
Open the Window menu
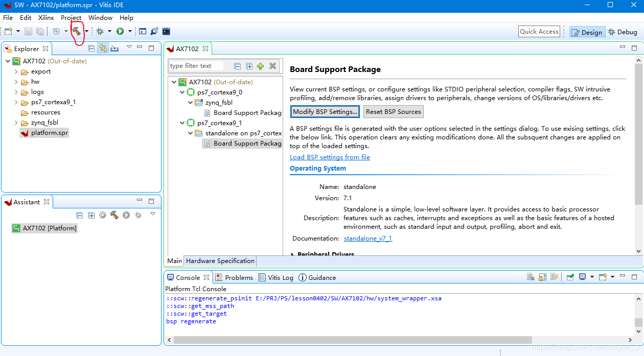tap(100, 17)
